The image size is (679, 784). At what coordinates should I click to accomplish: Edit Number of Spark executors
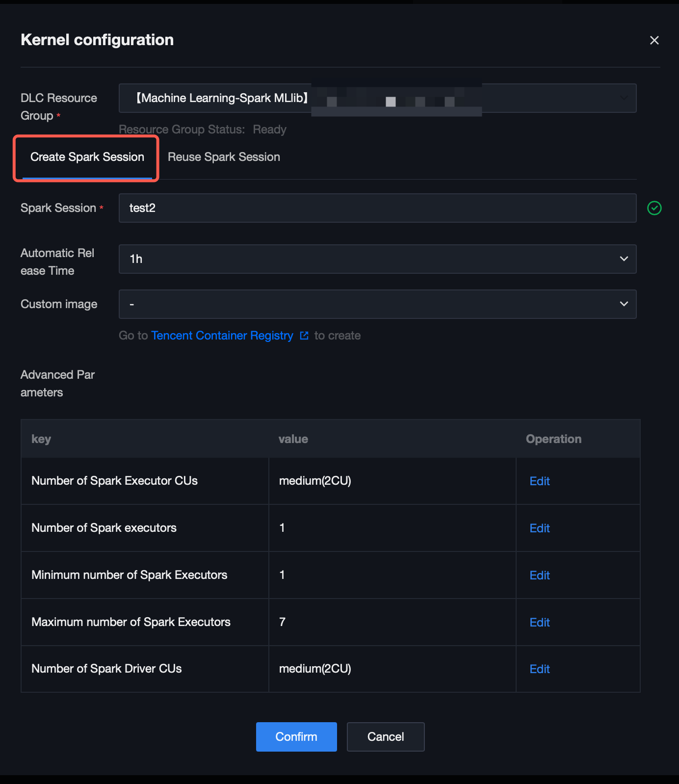pos(540,528)
